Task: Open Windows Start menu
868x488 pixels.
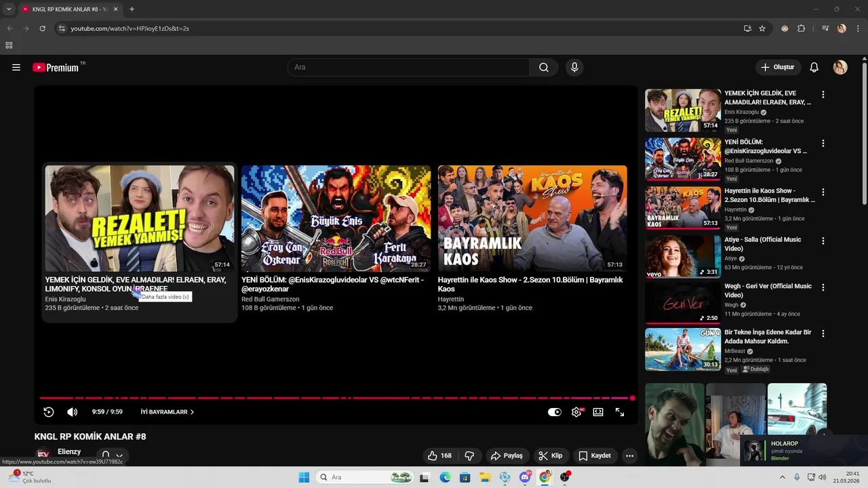Action: [x=304, y=477]
